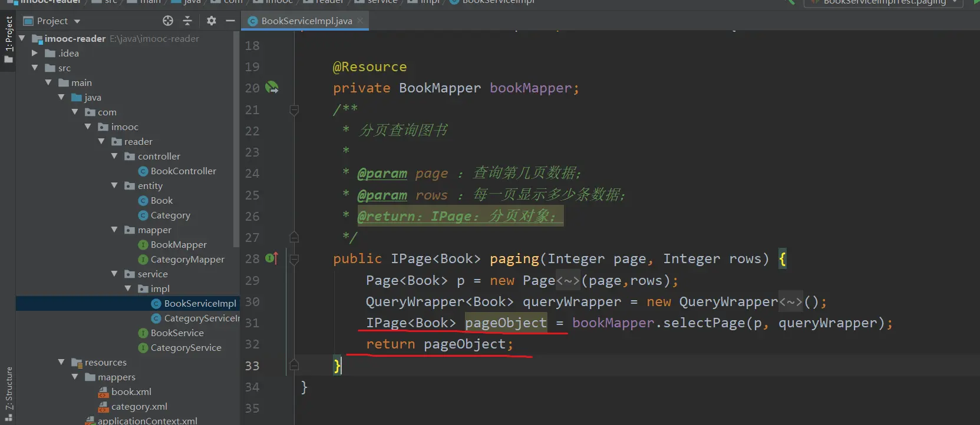
Task: Select the BookMapper interface
Action: [x=179, y=244]
